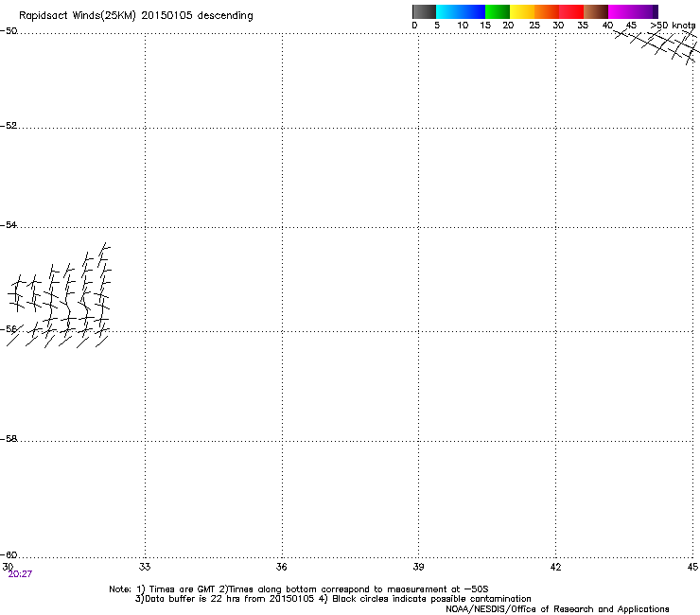The width and height of the screenshot is (700, 615).
Task: Click the latitude label '-54'
Action: click(x=9, y=224)
